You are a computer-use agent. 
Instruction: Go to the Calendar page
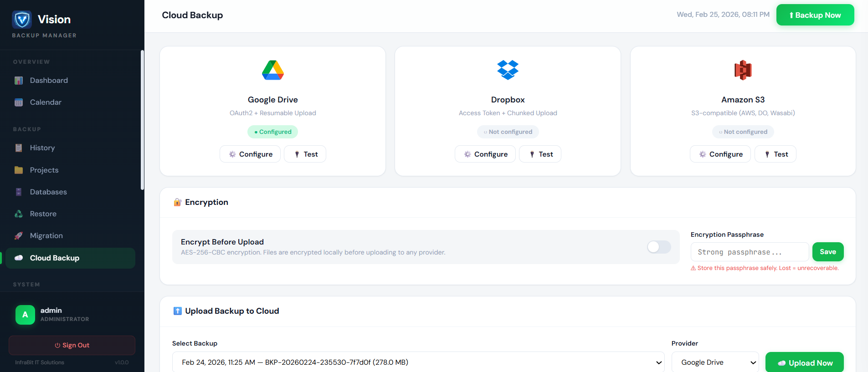point(71,102)
